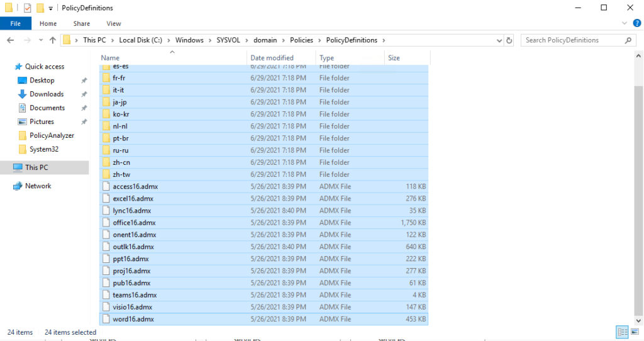Refresh the PolicyDefinitions folder
This screenshot has width=644, height=341.
(x=509, y=40)
